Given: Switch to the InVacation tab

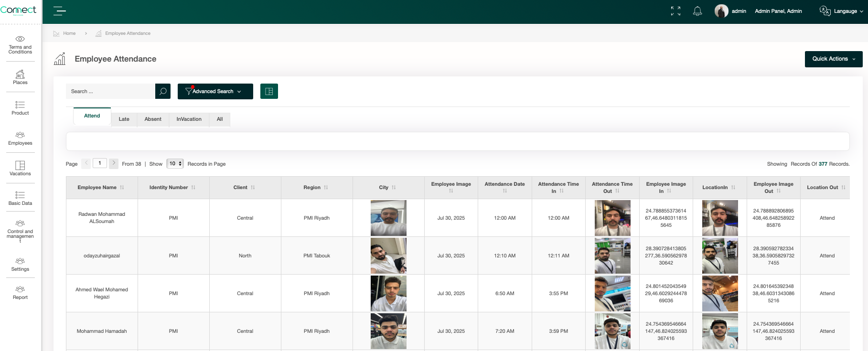Looking at the screenshot, I should pos(189,119).
